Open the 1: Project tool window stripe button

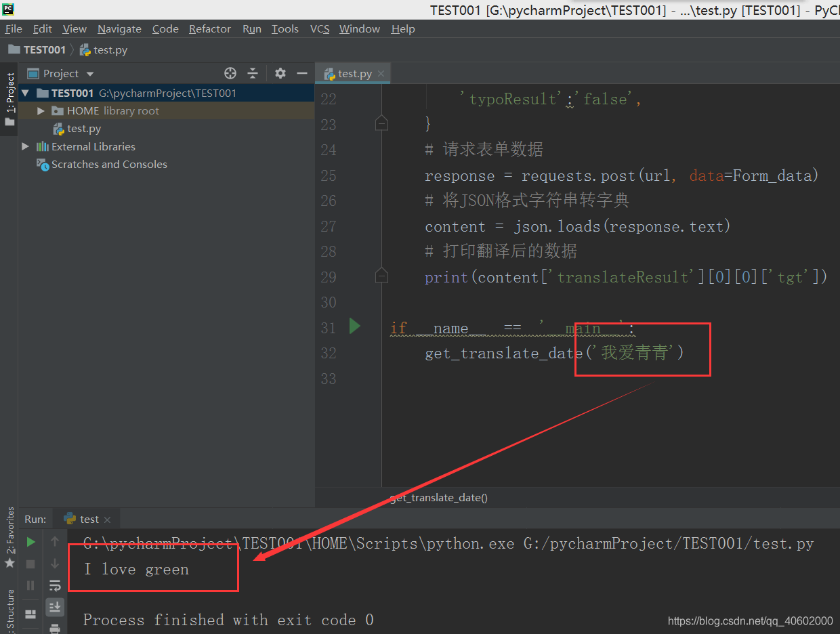(9, 91)
